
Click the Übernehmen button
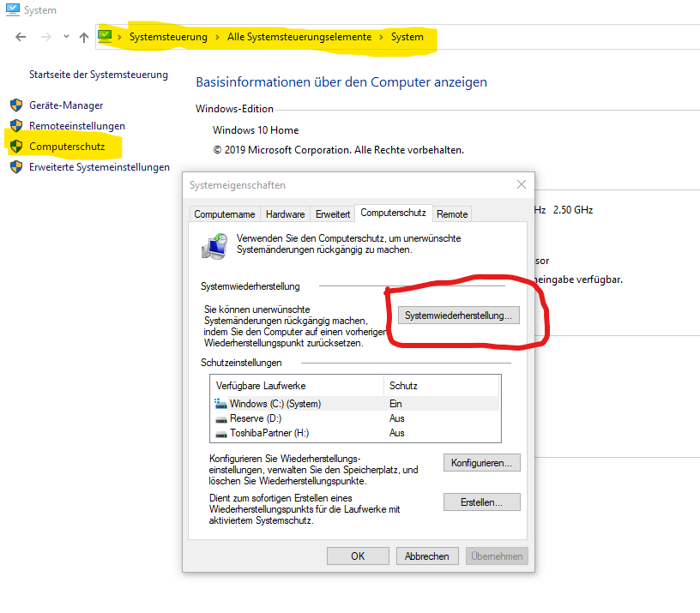click(497, 556)
